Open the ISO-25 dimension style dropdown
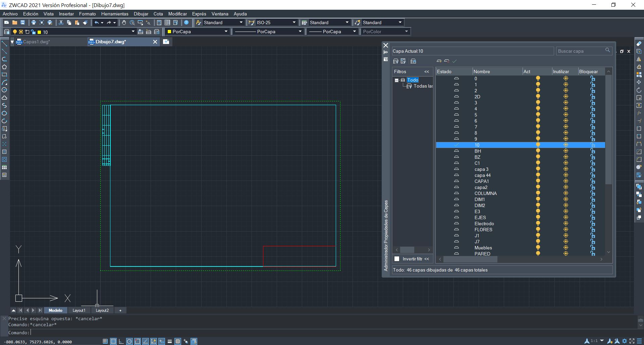This screenshot has width=644, height=345. [294, 22]
